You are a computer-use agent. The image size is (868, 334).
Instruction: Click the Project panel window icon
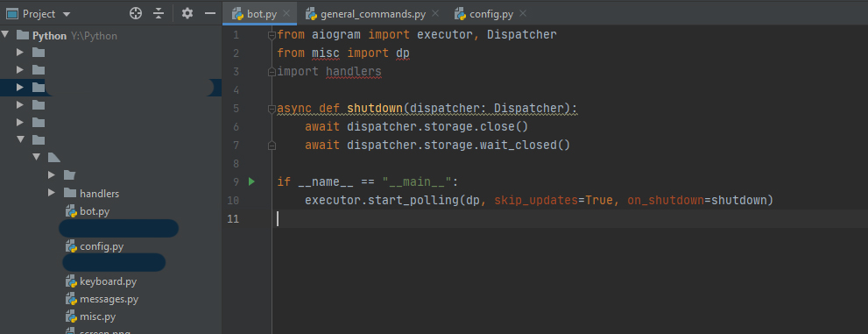[x=11, y=14]
